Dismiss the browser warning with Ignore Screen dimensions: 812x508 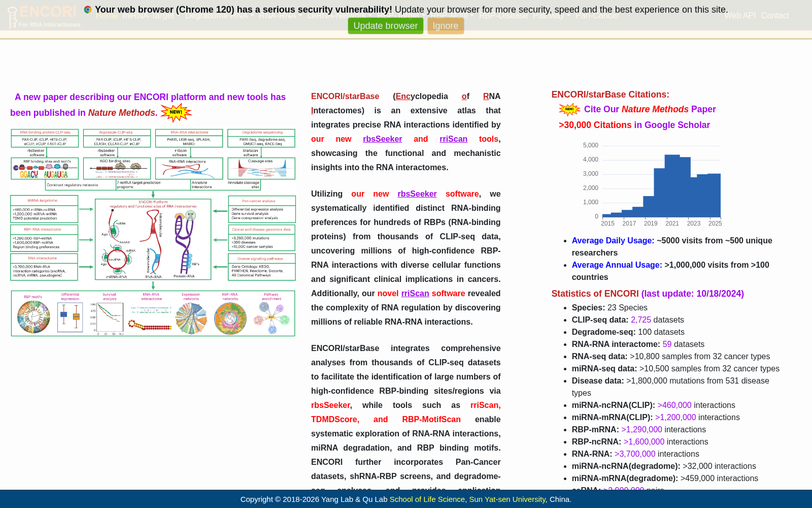click(446, 26)
